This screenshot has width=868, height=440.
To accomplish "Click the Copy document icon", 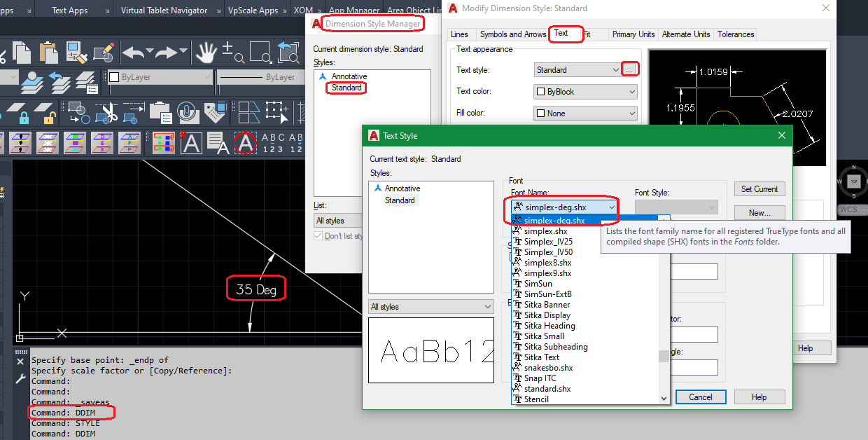I will (21, 52).
